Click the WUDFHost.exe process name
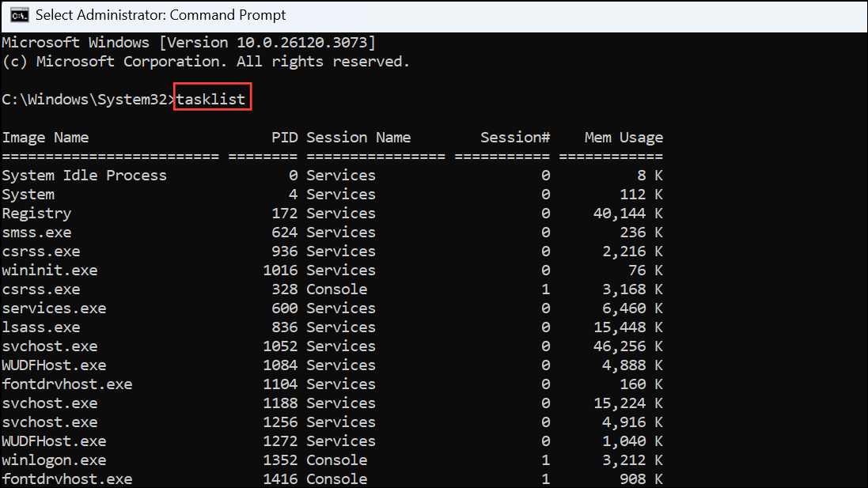 click(54, 365)
